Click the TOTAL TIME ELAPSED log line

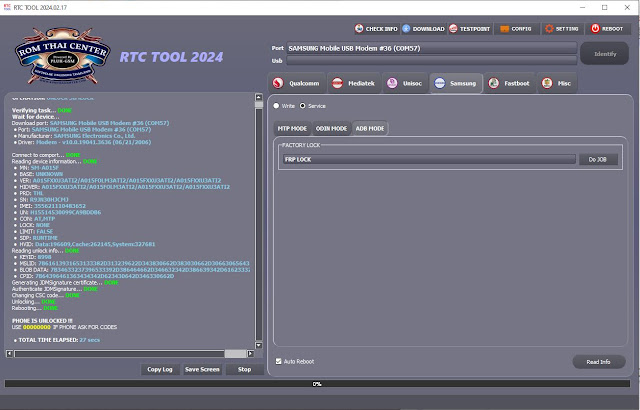pyautogui.click(x=59, y=340)
